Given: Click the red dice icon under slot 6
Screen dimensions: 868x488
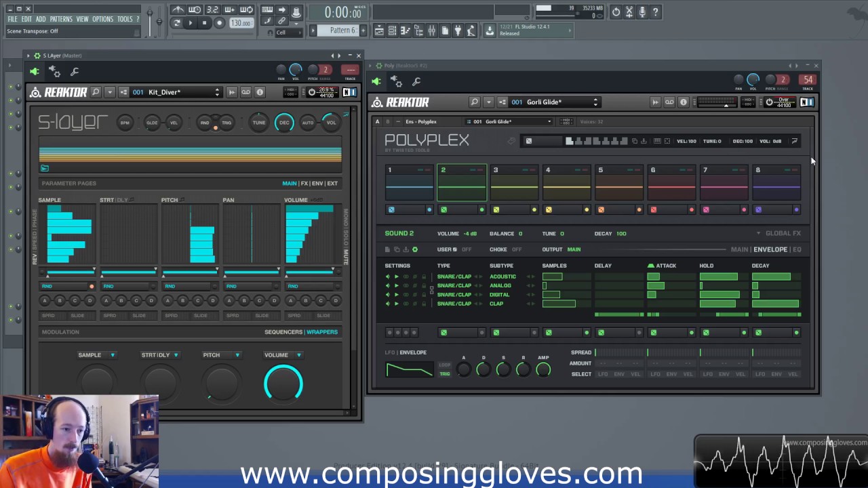Looking at the screenshot, I should pos(654,210).
